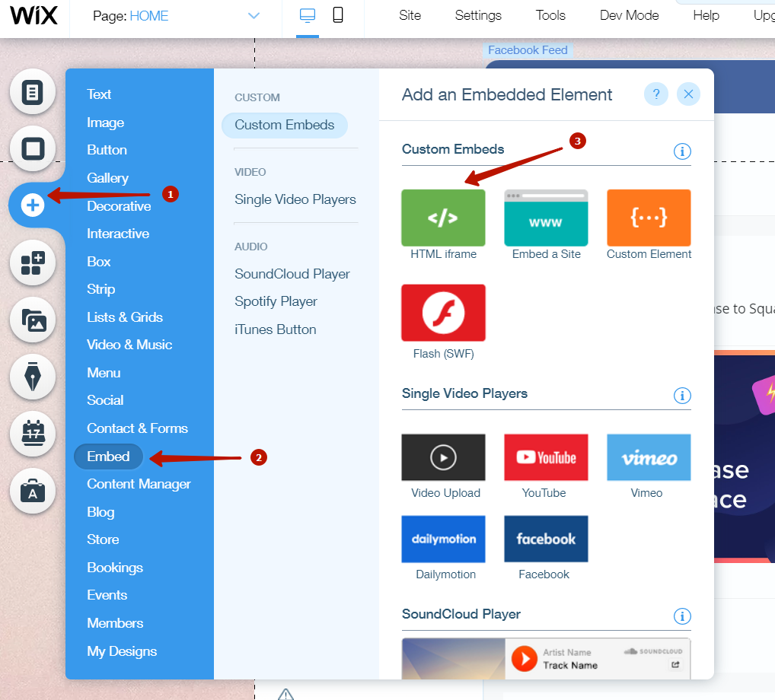Open the Add Elements panel

33,205
